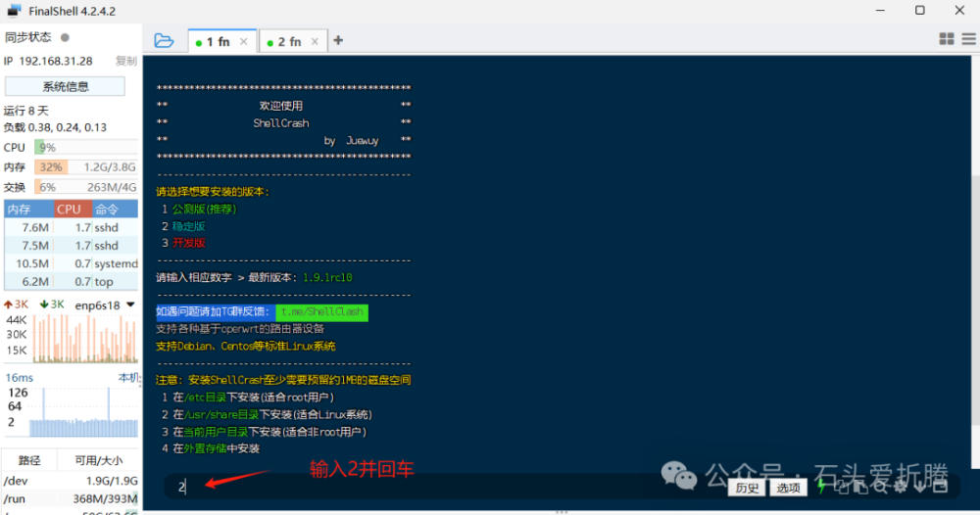Click the 路径 column header

(x=29, y=460)
